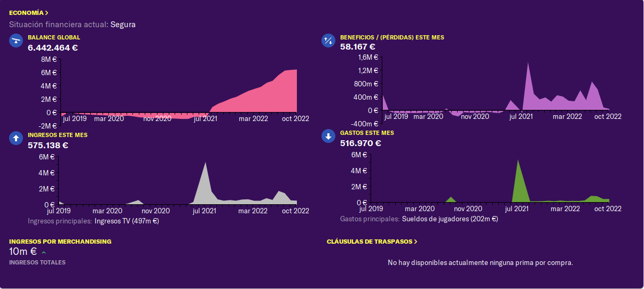The image size is (644, 289).
Task: Click Ingresos TV (497m €) text
Action: click(127, 221)
